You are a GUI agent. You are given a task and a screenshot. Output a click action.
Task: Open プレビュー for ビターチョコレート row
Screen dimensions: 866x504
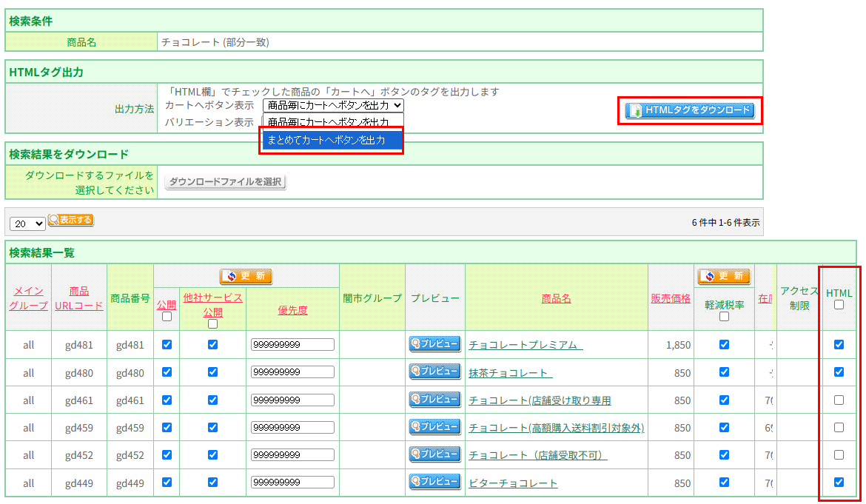433,483
